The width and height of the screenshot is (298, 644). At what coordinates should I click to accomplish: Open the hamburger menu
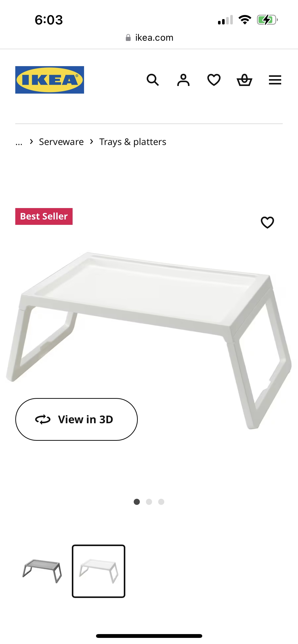tap(275, 80)
